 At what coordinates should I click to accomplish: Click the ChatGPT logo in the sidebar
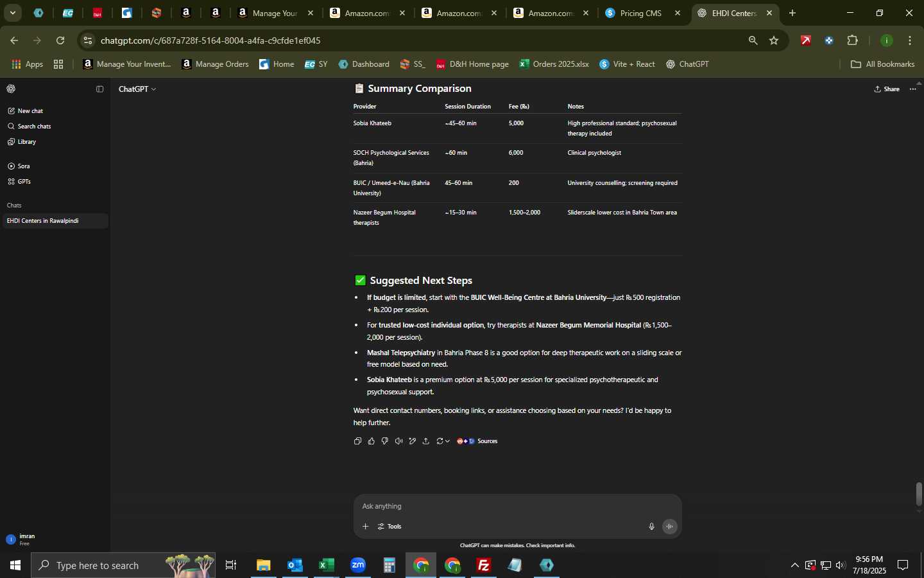coord(11,89)
